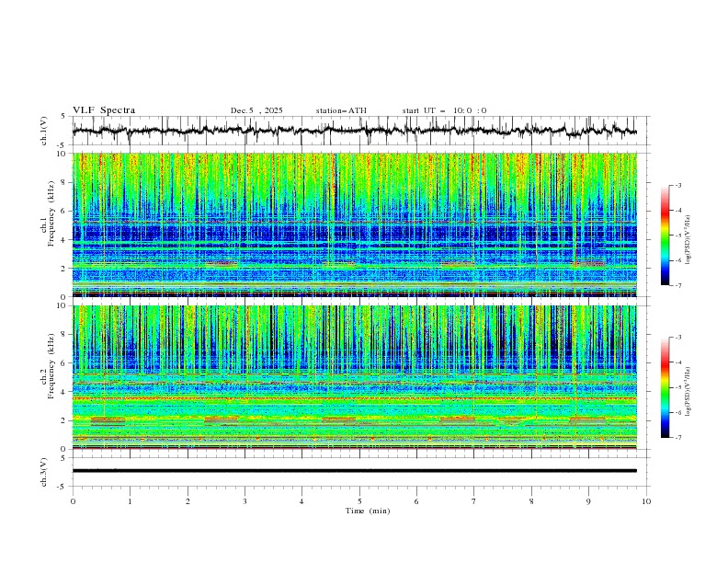Click the '10' tick on time axis
Screen dimensions: 728x563
click(646, 501)
